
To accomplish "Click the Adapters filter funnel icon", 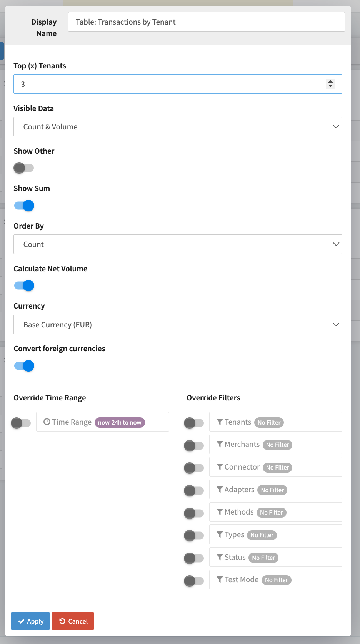I will pos(220,490).
